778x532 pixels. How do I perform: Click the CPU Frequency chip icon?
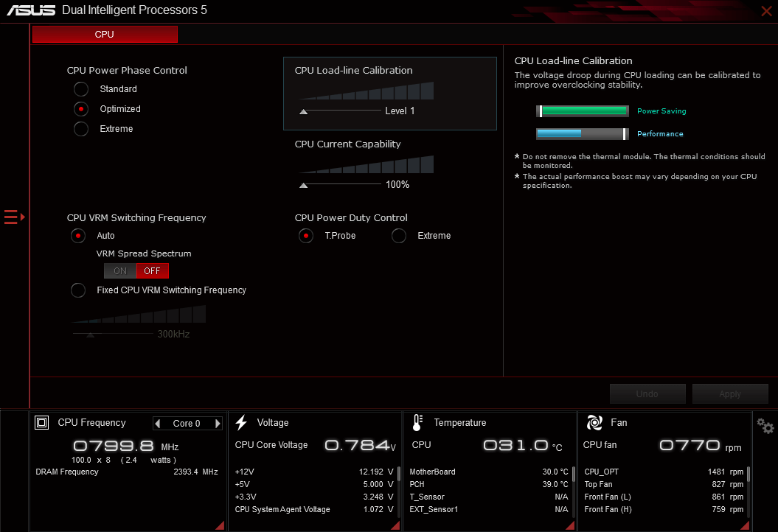click(42, 422)
